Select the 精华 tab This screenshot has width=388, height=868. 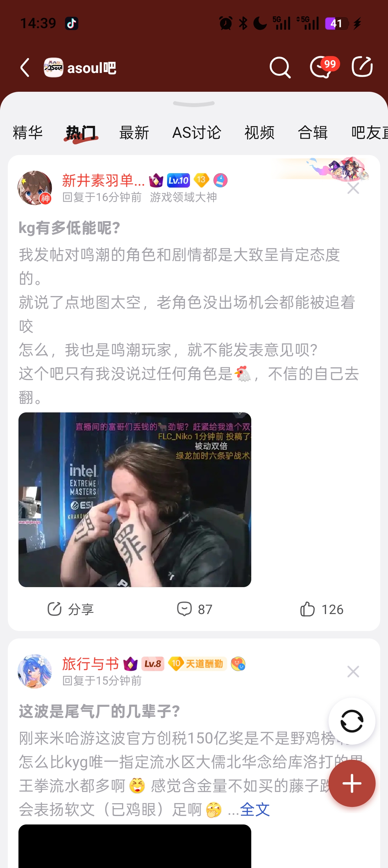point(28,132)
